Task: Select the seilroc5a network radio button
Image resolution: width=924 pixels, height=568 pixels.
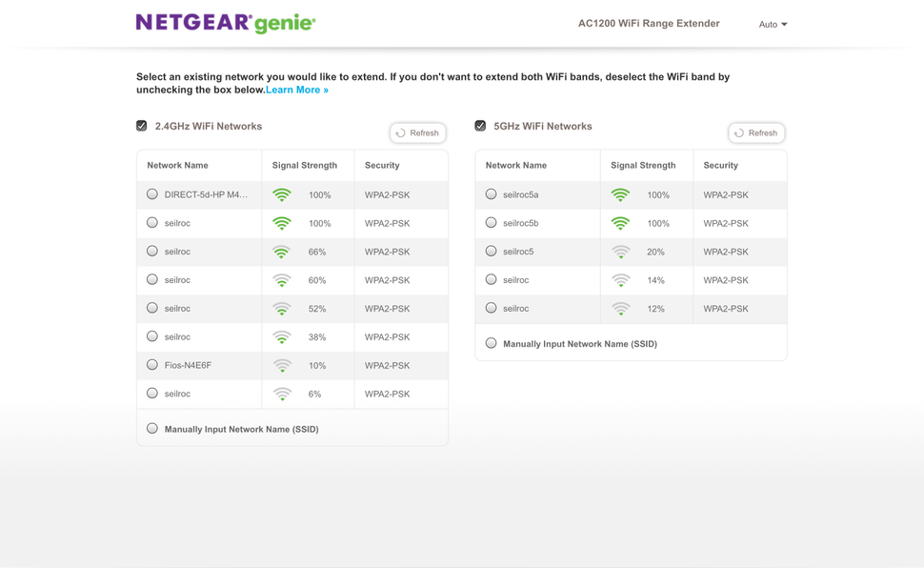Action: 491,193
